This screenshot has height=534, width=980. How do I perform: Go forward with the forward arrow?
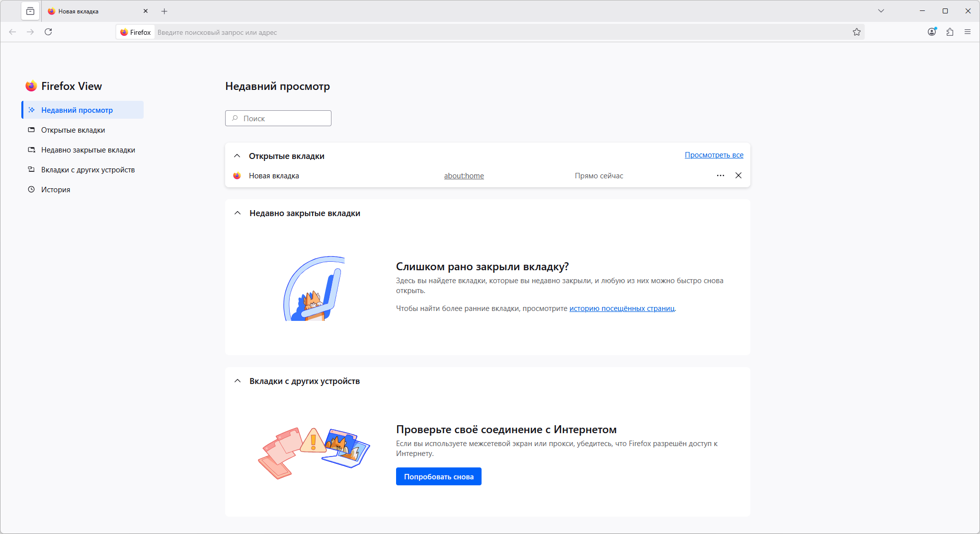(x=30, y=32)
